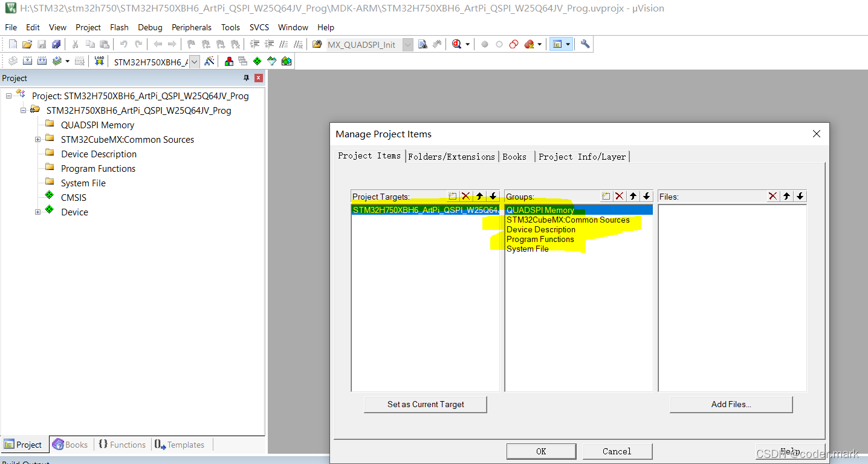Image resolution: width=868 pixels, height=464 pixels.
Task: Click Move Up arrow above Files list
Action: click(786, 196)
